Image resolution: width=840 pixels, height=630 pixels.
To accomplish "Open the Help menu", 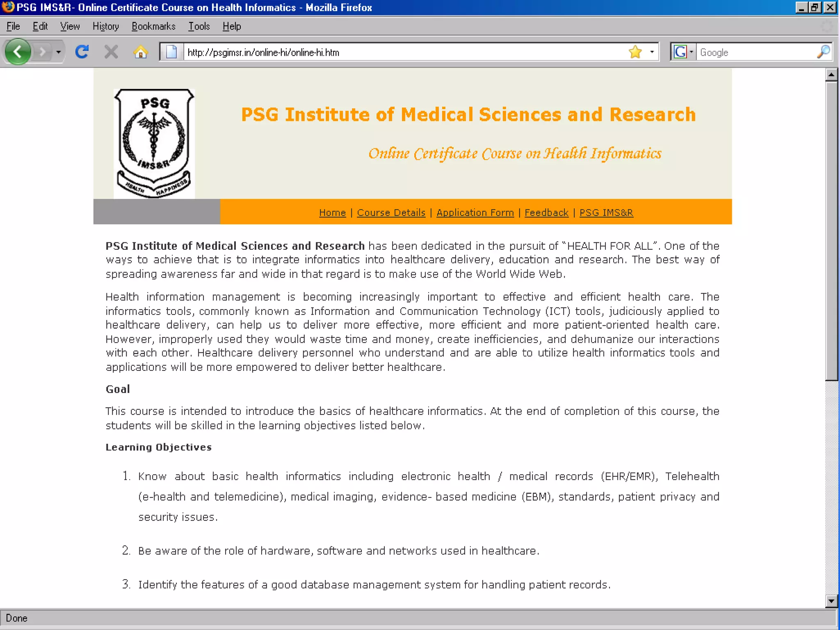I will click(x=232, y=26).
